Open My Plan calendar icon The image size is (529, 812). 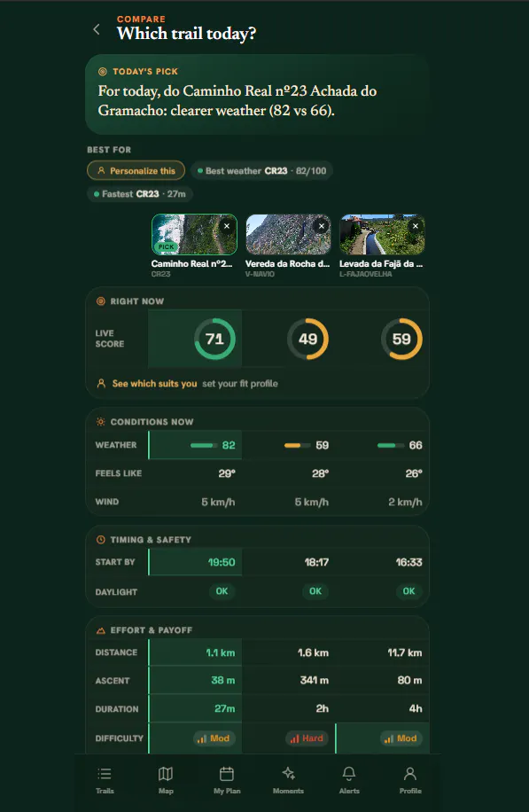click(x=227, y=774)
